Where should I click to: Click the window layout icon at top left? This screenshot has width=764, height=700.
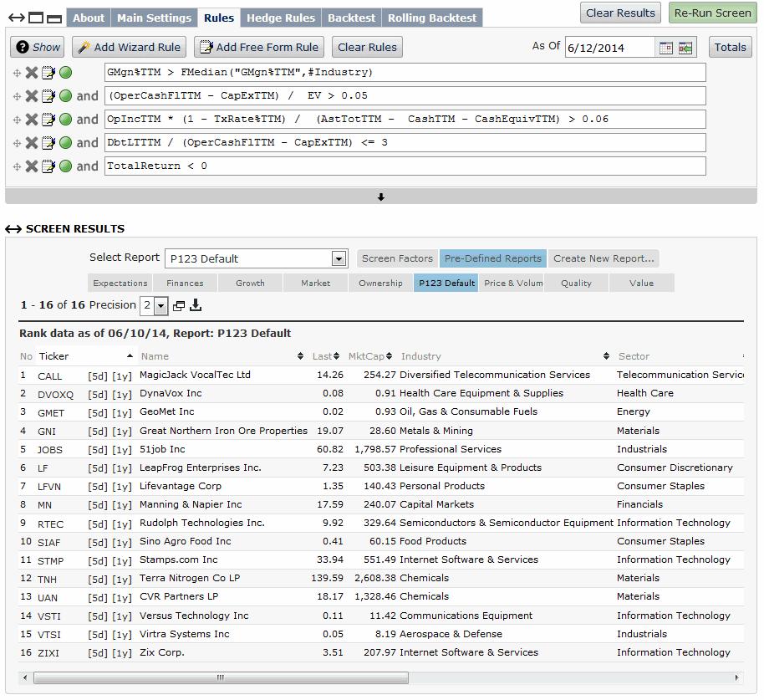tap(36, 18)
